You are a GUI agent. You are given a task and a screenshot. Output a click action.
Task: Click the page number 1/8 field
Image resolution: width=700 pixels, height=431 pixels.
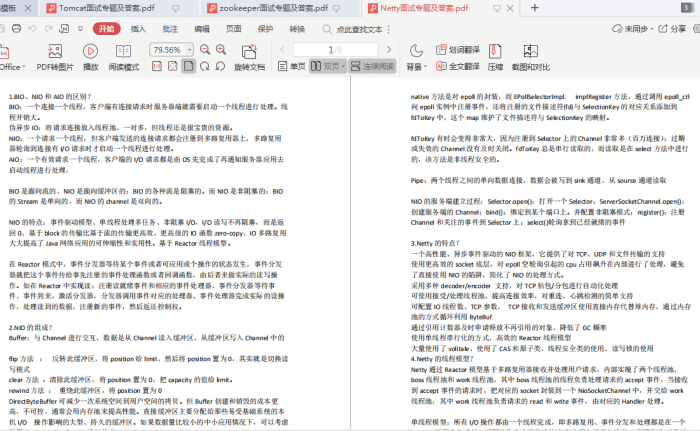[x=336, y=50]
